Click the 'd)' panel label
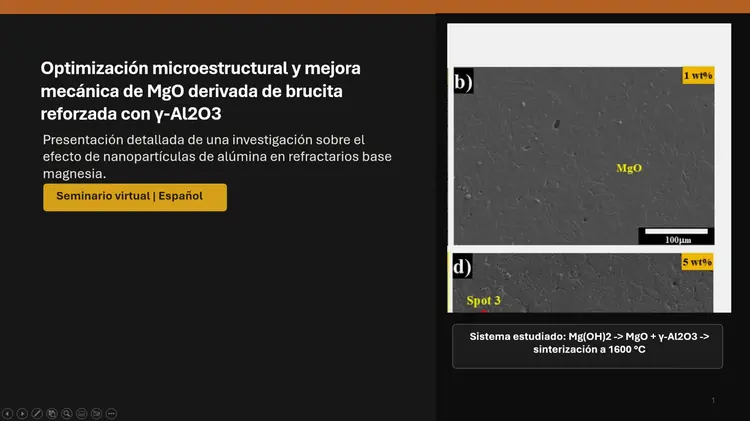Image resolution: width=750 pixels, height=421 pixels. tap(463, 267)
